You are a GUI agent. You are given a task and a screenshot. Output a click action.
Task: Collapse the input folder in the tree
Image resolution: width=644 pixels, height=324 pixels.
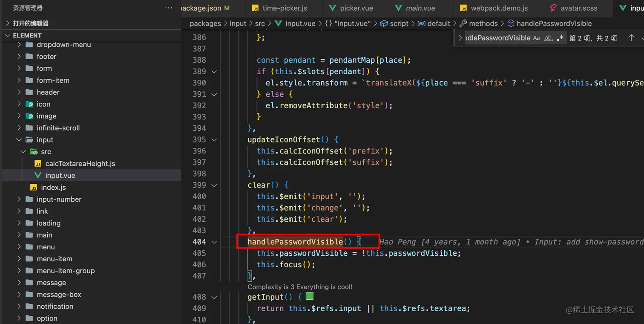click(x=19, y=140)
